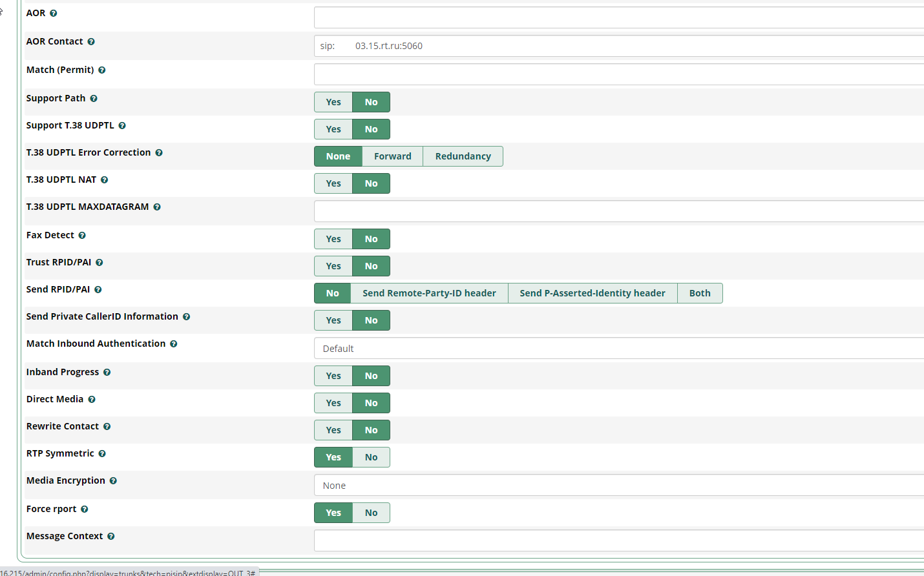Set Force rport to No
The width and height of the screenshot is (924, 576).
371,513
